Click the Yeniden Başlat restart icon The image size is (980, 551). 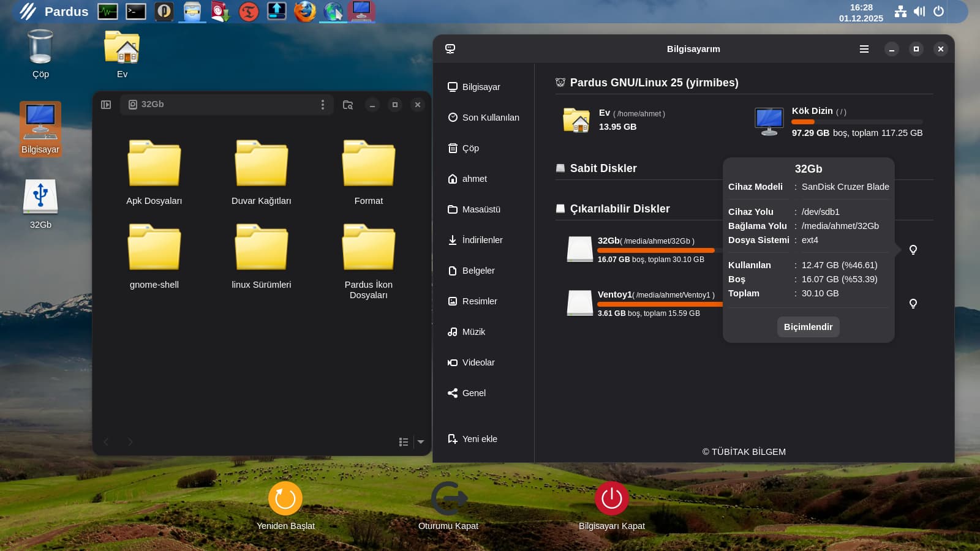[x=285, y=498]
